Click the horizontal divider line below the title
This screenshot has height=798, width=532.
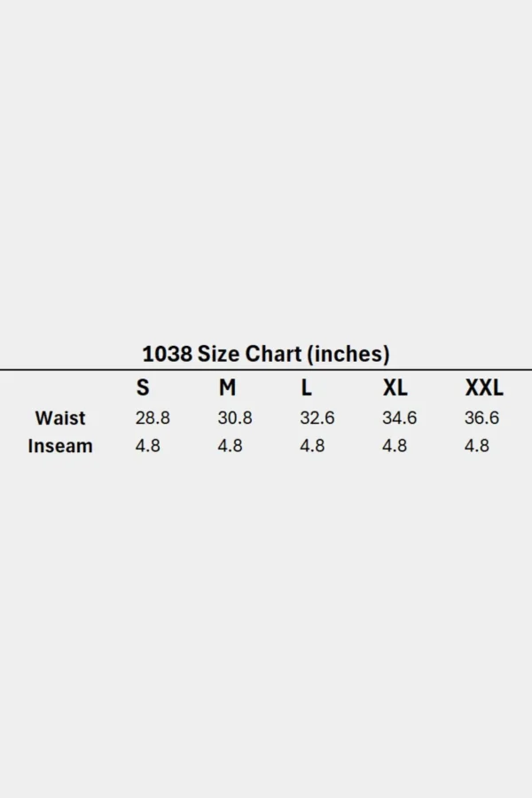(x=266, y=369)
